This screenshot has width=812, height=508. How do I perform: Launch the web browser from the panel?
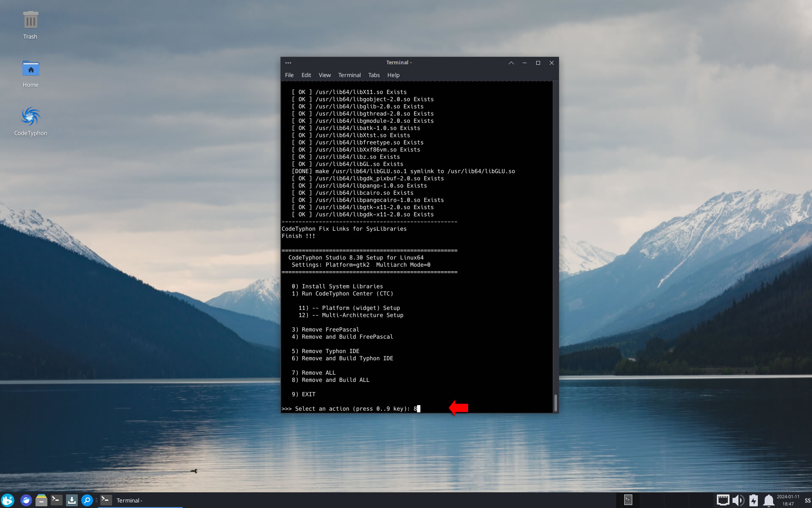[26, 500]
